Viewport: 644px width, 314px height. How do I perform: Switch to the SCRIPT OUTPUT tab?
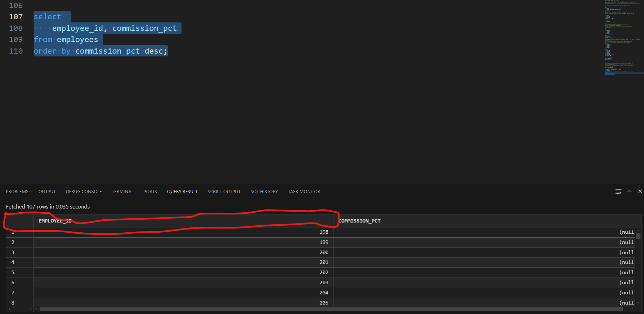(224, 192)
